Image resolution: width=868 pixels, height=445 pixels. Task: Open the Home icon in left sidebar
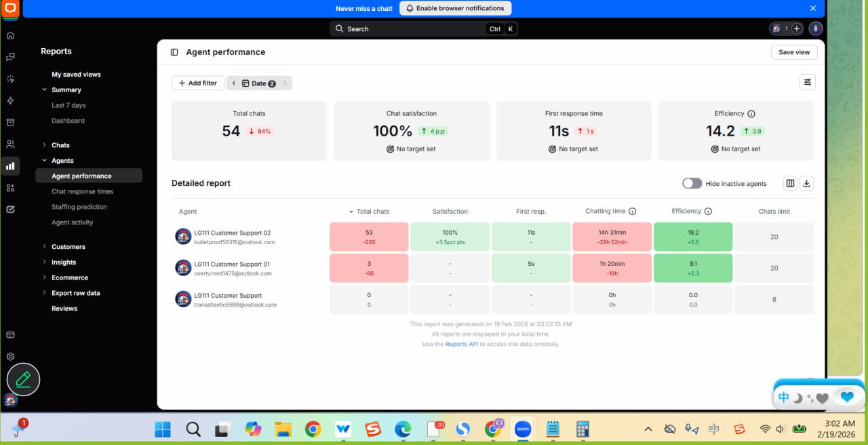[x=10, y=35]
